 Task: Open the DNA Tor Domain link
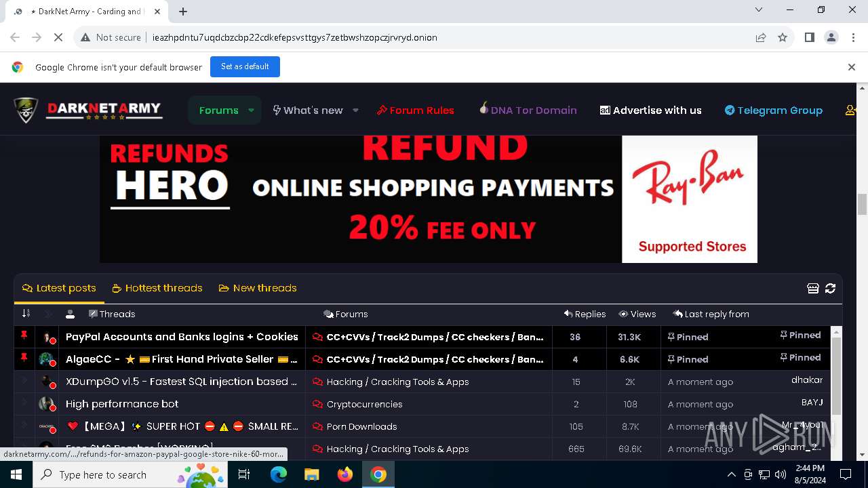click(528, 110)
